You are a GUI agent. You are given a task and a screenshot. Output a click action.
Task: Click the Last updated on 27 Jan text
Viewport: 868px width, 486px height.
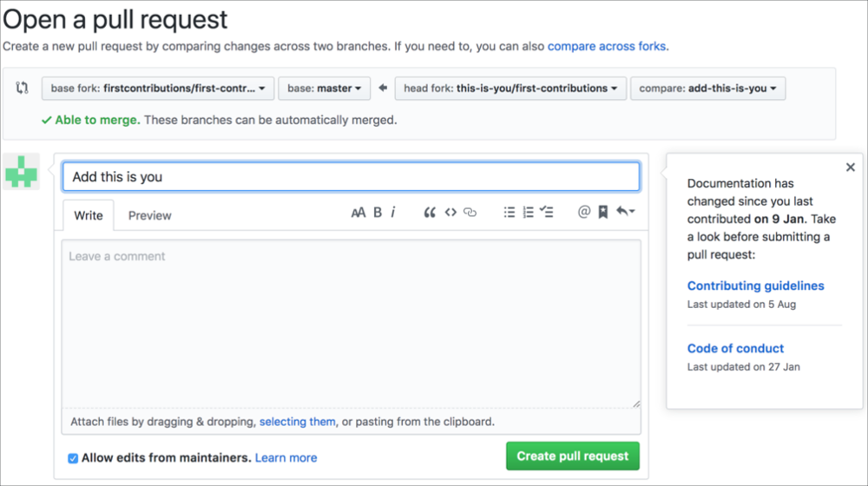(744, 367)
